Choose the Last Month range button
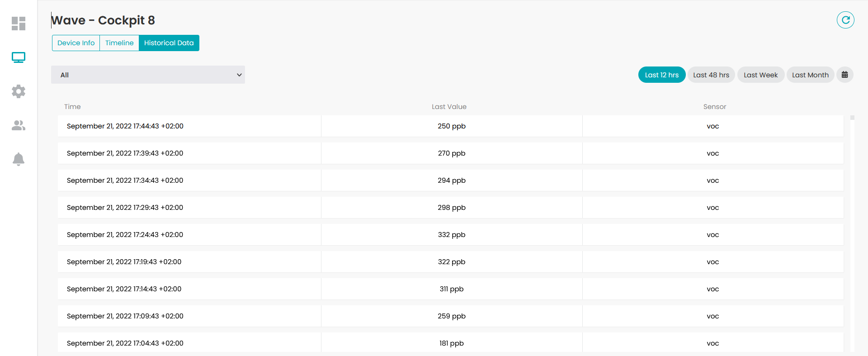Image resolution: width=868 pixels, height=356 pixels. point(810,75)
